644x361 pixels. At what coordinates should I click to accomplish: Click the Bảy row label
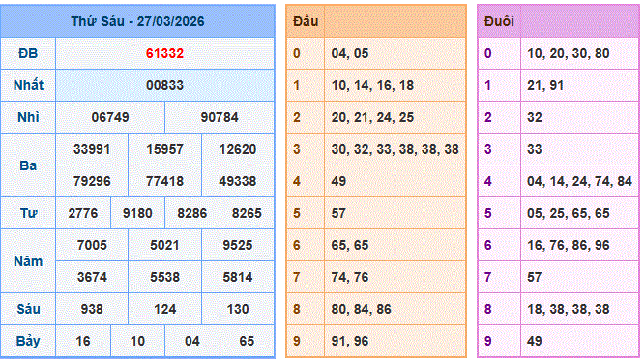28,342
